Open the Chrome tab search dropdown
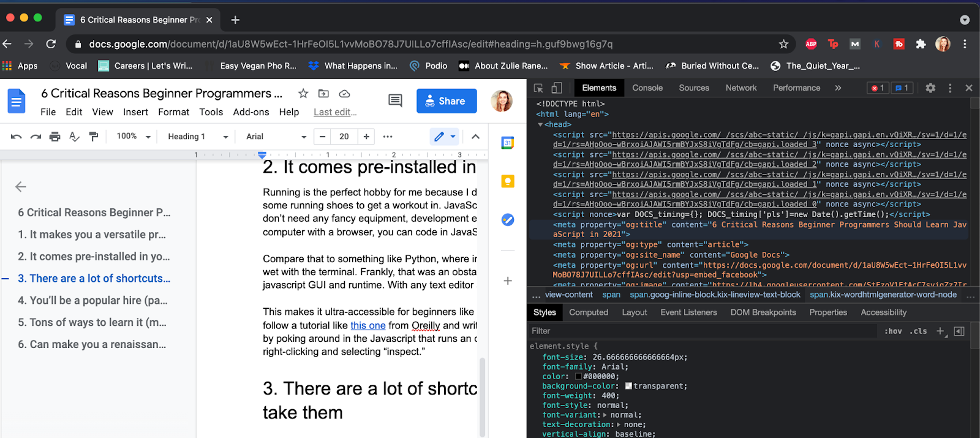This screenshot has height=438, width=980. point(965,20)
